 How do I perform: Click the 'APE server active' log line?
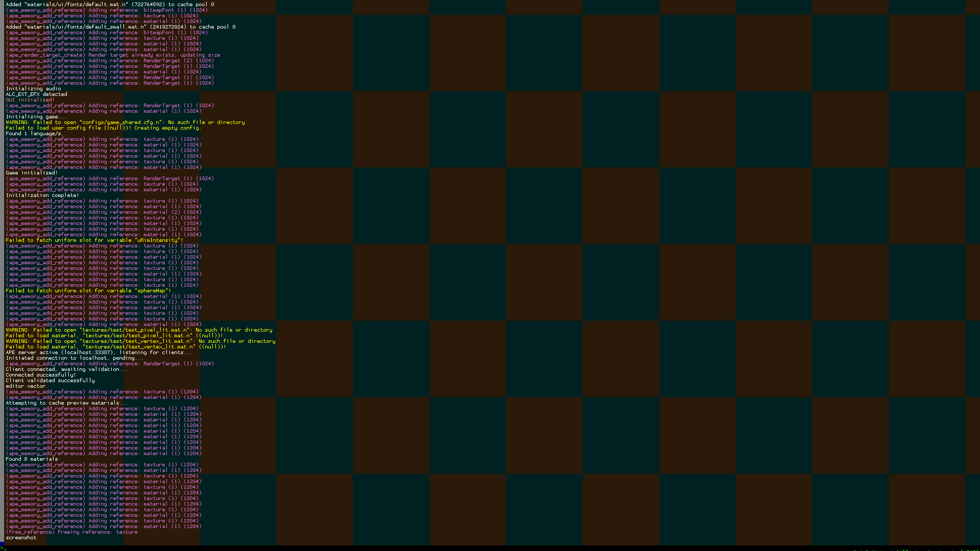[99, 353]
